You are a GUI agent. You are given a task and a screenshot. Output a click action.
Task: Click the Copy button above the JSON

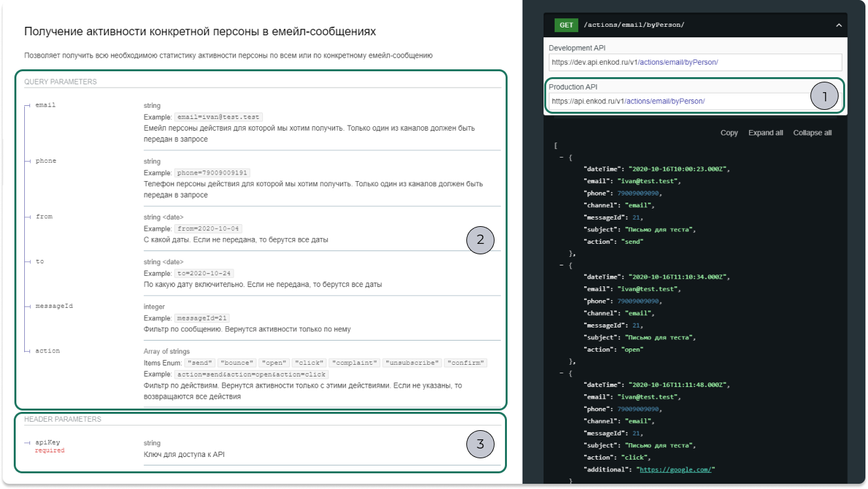(x=729, y=133)
